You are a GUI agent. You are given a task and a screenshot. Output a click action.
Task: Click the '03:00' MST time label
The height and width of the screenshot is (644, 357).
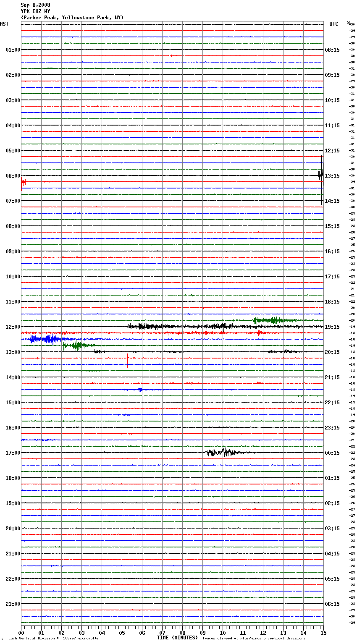[13, 100]
